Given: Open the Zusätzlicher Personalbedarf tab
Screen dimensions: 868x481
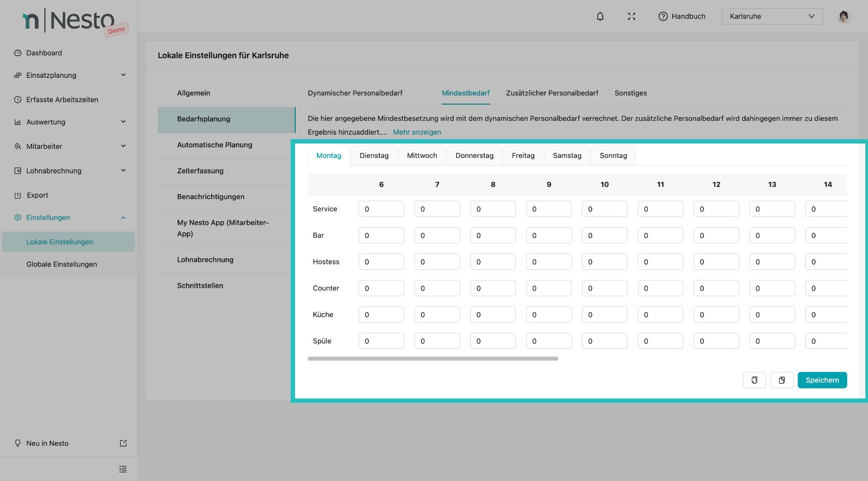Looking at the screenshot, I should point(552,93).
